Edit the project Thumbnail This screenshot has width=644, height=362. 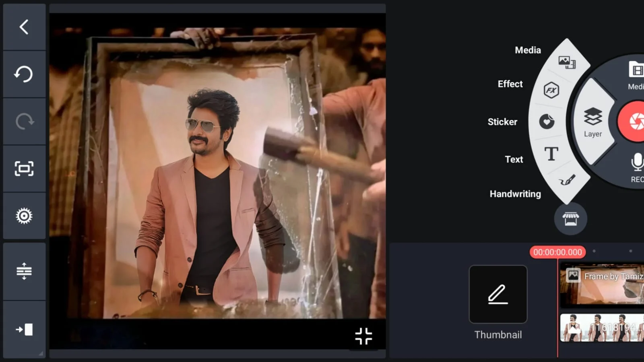pos(498,294)
